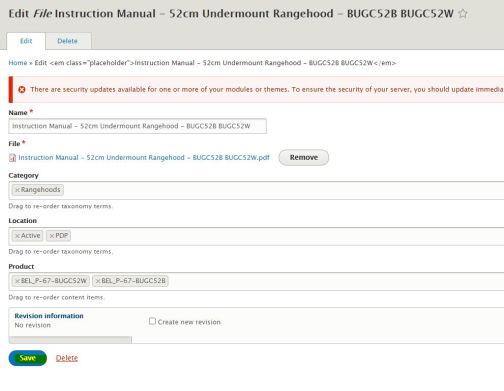Remove the PDF location tag
Image resolution: width=504 pixels, height=391 pixels.
pyautogui.click(x=52, y=236)
